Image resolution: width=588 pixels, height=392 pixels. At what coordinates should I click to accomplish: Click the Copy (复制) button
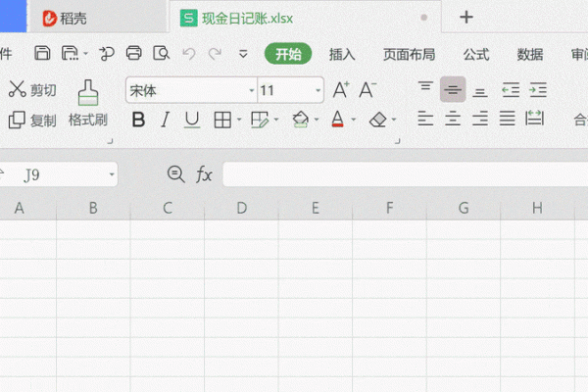click(32, 120)
